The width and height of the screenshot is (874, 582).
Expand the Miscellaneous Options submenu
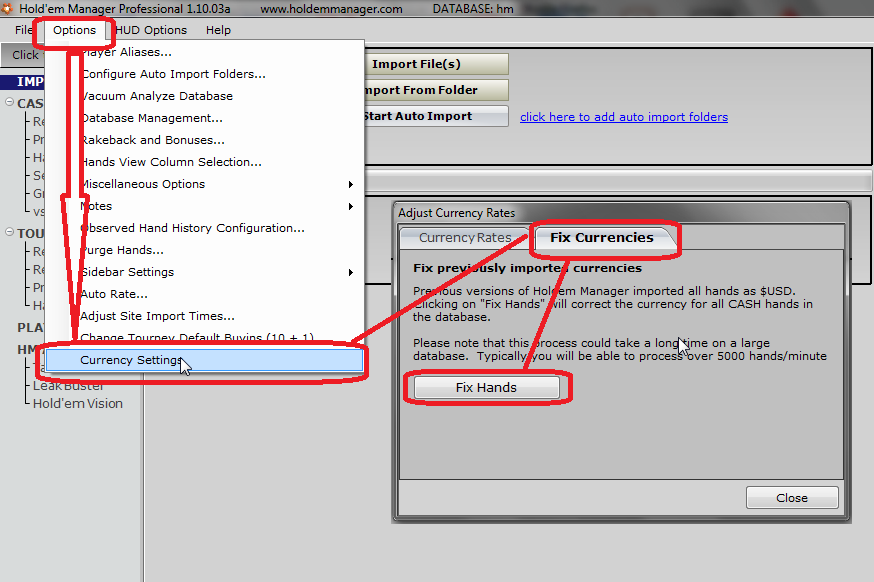click(x=205, y=184)
